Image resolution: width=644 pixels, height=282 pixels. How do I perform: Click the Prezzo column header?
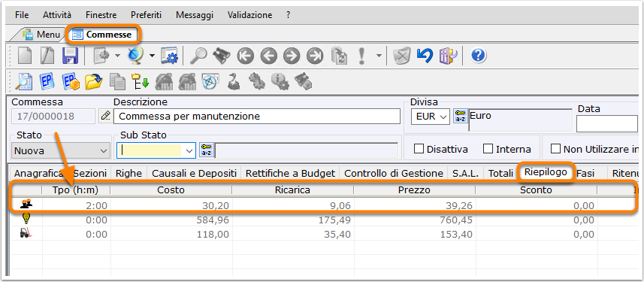(x=414, y=190)
